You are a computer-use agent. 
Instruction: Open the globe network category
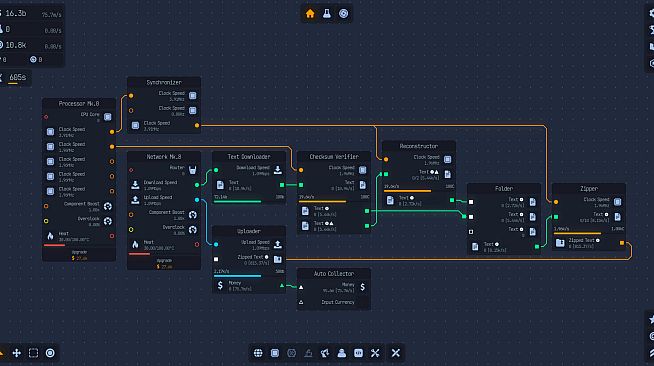click(x=258, y=353)
